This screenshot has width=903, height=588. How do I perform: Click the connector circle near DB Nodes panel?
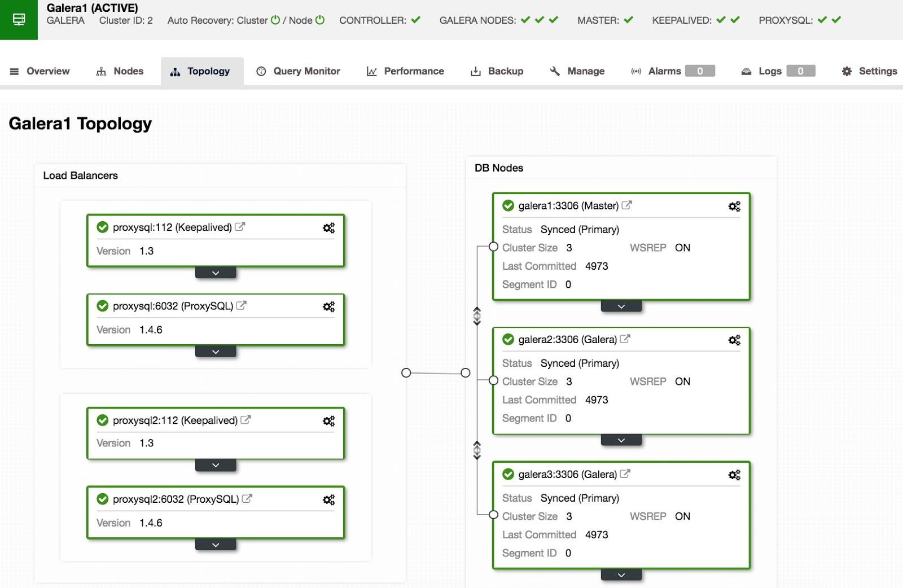click(x=466, y=373)
